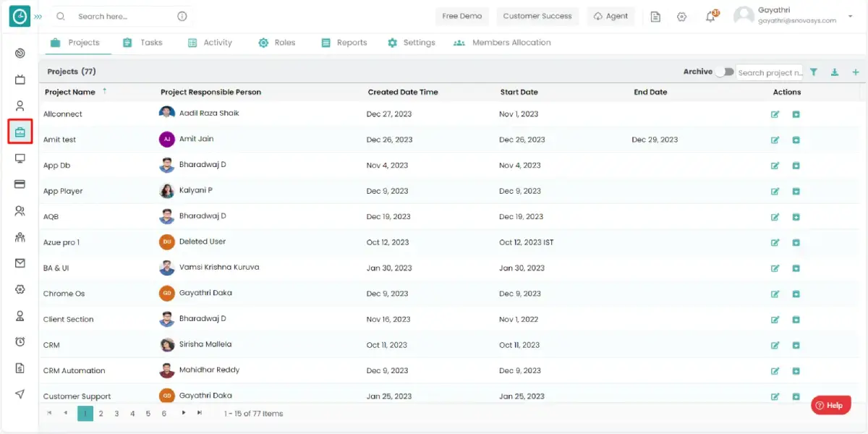Add a new project with plus icon
Screen dimensions: 868x434
pyautogui.click(x=856, y=72)
